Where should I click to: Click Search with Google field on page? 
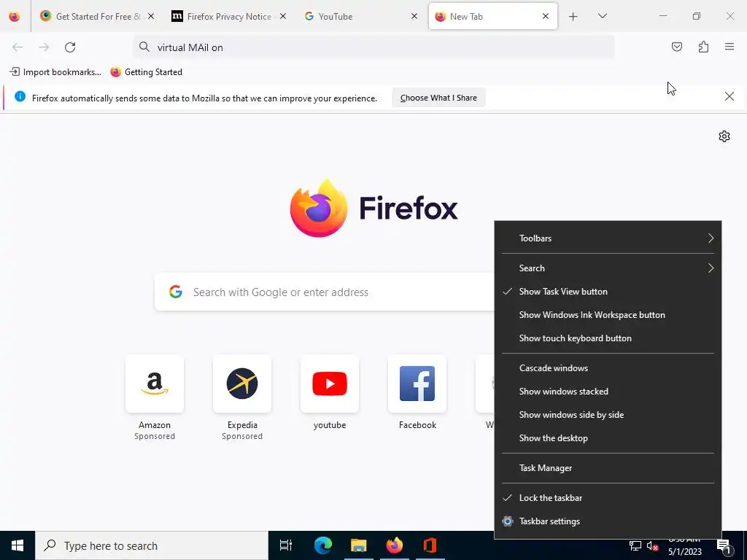[x=324, y=292]
